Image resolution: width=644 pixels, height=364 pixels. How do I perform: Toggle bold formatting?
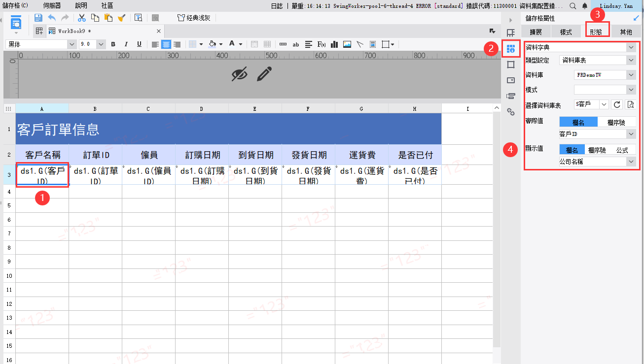[x=113, y=44]
